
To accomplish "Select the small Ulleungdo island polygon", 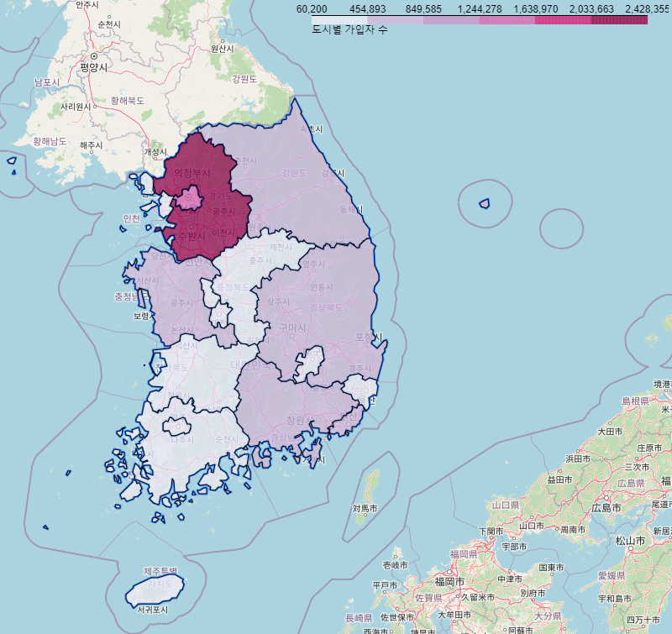I will (x=485, y=203).
